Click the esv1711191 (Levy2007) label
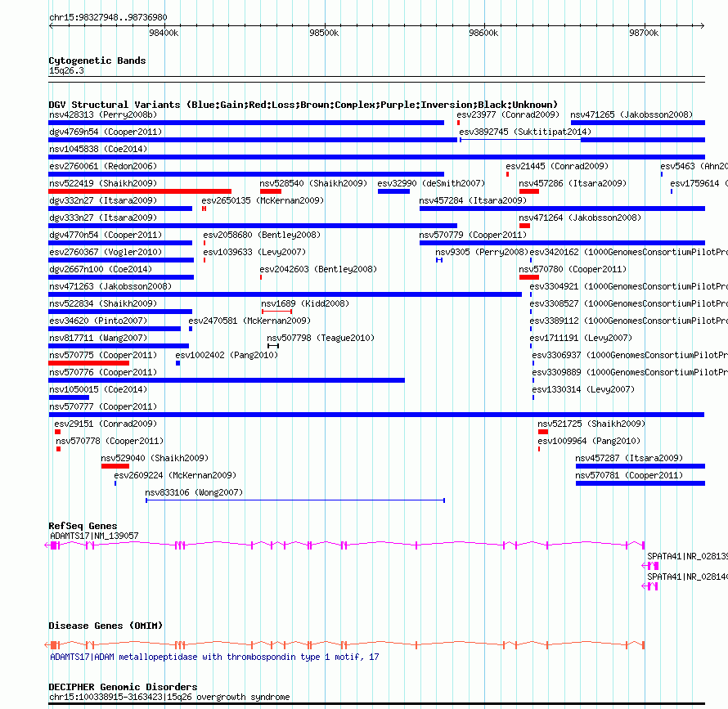 [581, 338]
